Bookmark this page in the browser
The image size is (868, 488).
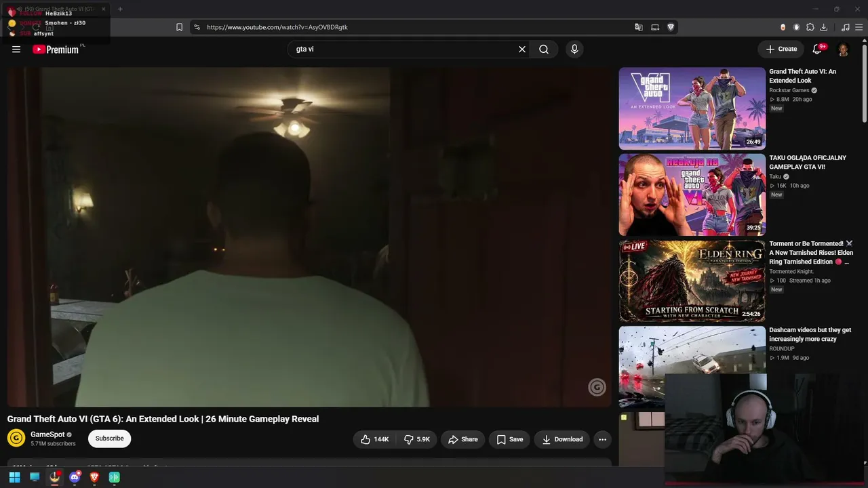point(179,27)
